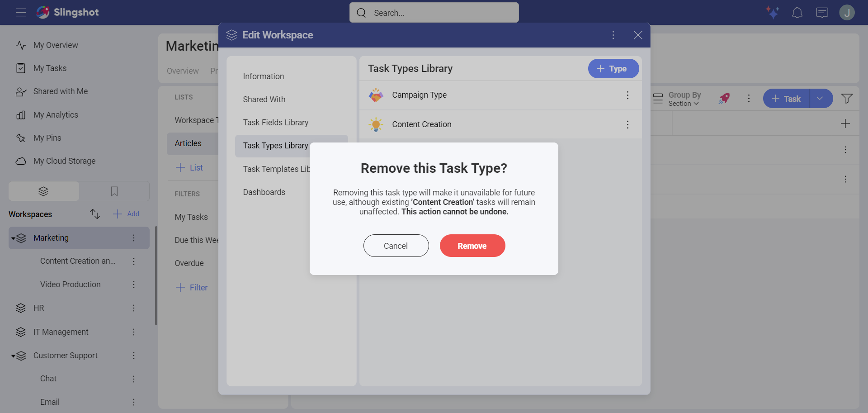
Task: Open Chat item options menu
Action: pos(134,379)
